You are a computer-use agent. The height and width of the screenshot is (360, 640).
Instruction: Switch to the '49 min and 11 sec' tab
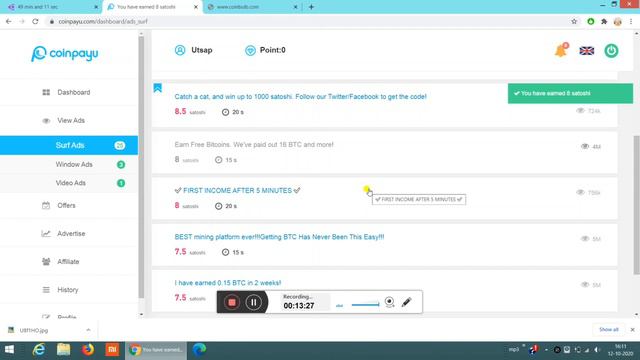click(53, 7)
